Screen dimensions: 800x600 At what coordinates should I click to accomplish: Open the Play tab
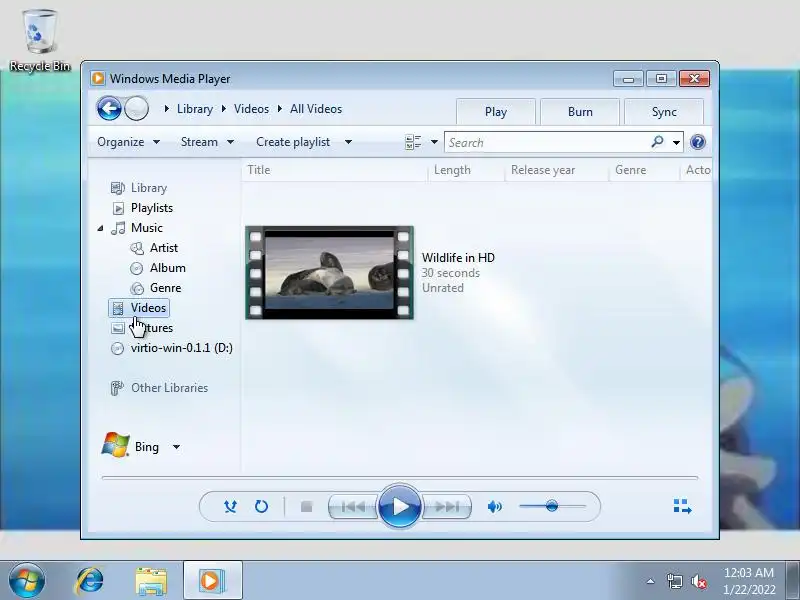click(x=496, y=112)
